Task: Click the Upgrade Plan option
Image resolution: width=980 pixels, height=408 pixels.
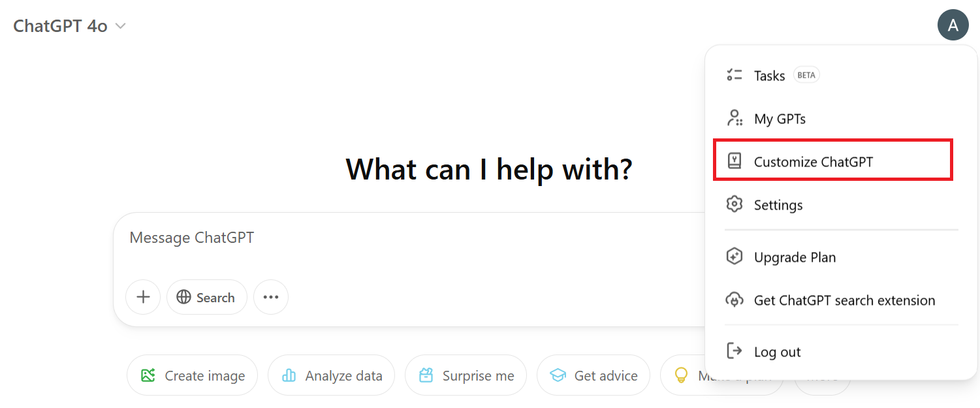Action: [795, 257]
